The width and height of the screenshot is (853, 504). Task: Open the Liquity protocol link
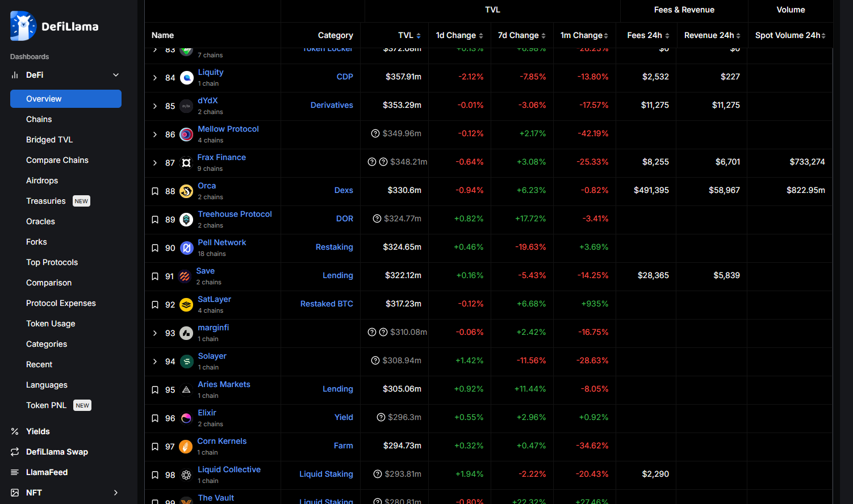(211, 72)
